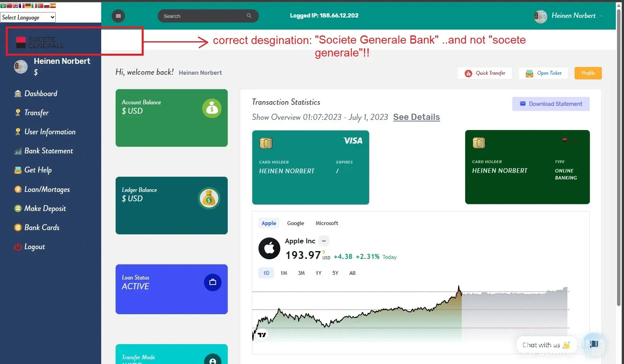The image size is (624, 364).
Task: Click the TradingView logo on chart
Action: [x=262, y=335]
